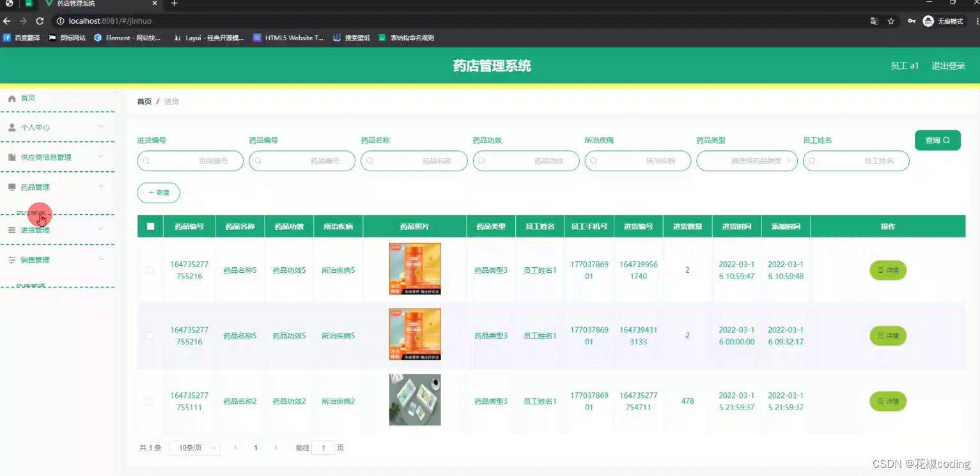This screenshot has height=476, width=980.
Task: Select the 个人中心 menu item
Action: tap(57, 128)
